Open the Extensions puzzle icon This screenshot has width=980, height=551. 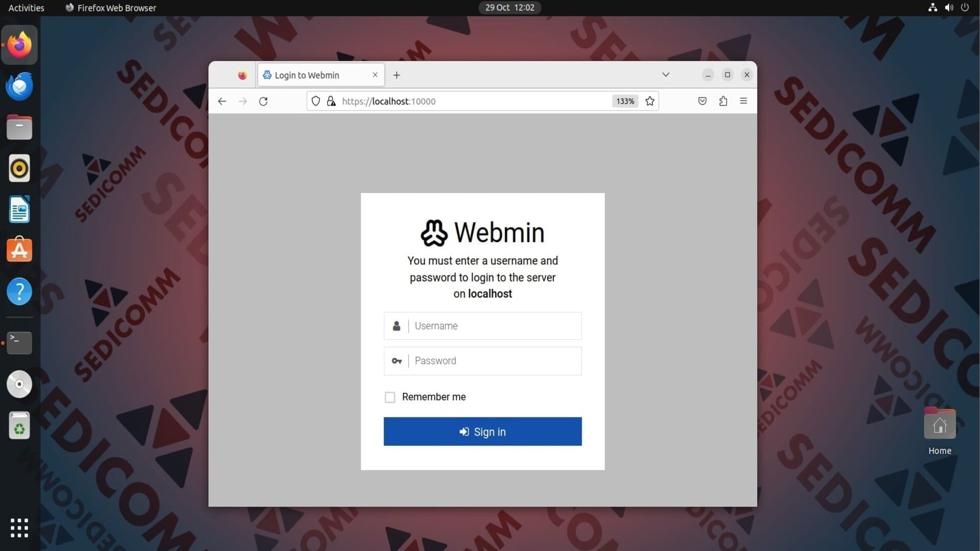point(723,101)
